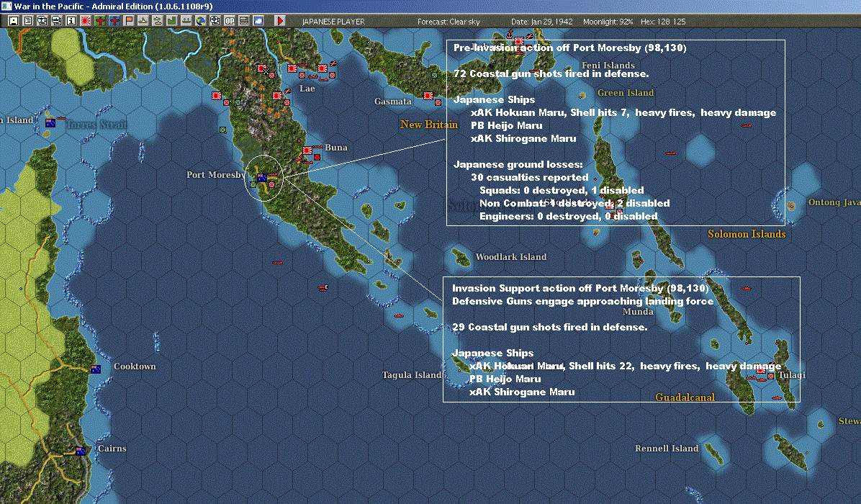Click the globe toolbar icon
Viewport: 861px width, 504px height.
tap(200, 21)
